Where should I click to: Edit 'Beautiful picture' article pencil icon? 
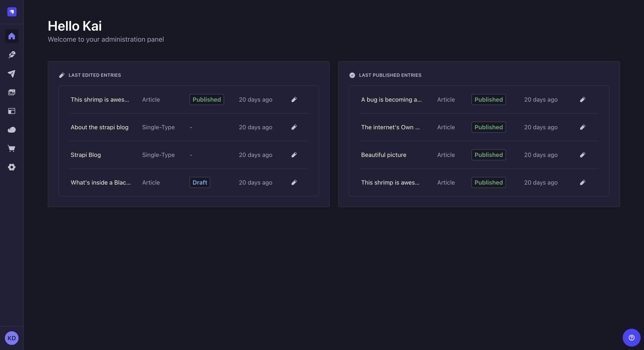(582, 155)
